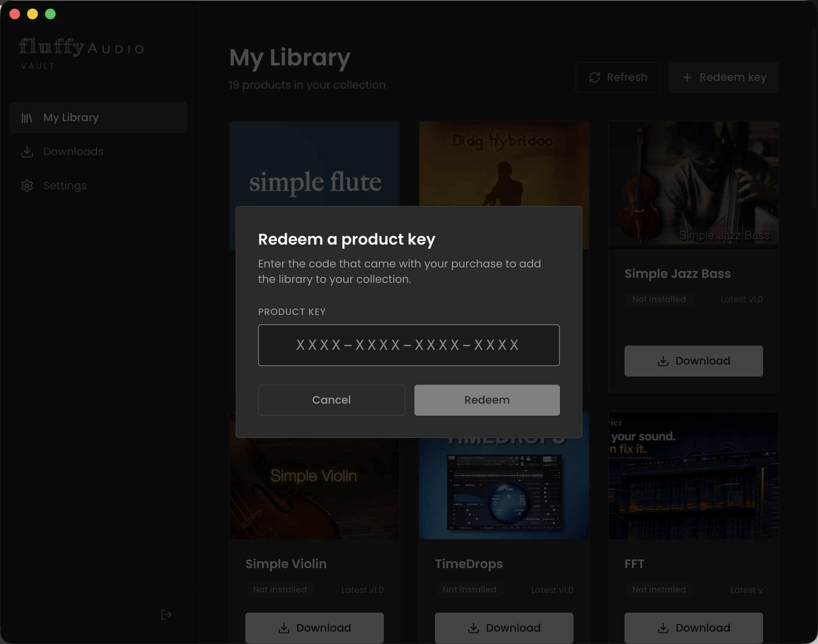Viewport: 818px width, 644px height.
Task: Open My Library in the sidebar
Action: pos(99,118)
